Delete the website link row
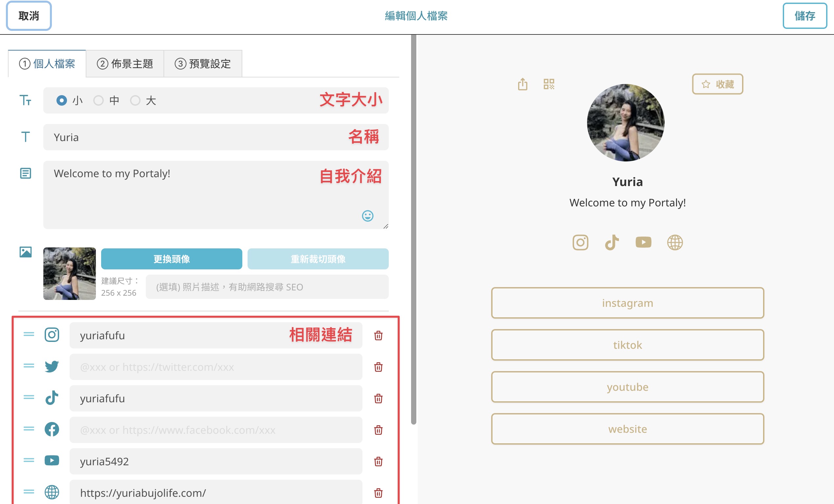Screen dimensions: 834x504 point(378,493)
